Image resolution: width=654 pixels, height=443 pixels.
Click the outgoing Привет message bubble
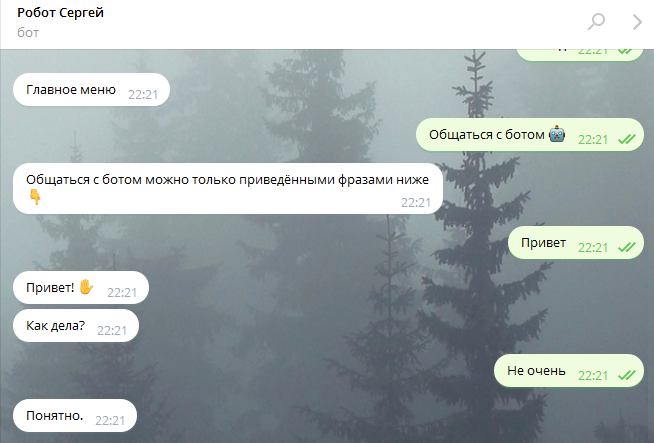[x=576, y=242]
